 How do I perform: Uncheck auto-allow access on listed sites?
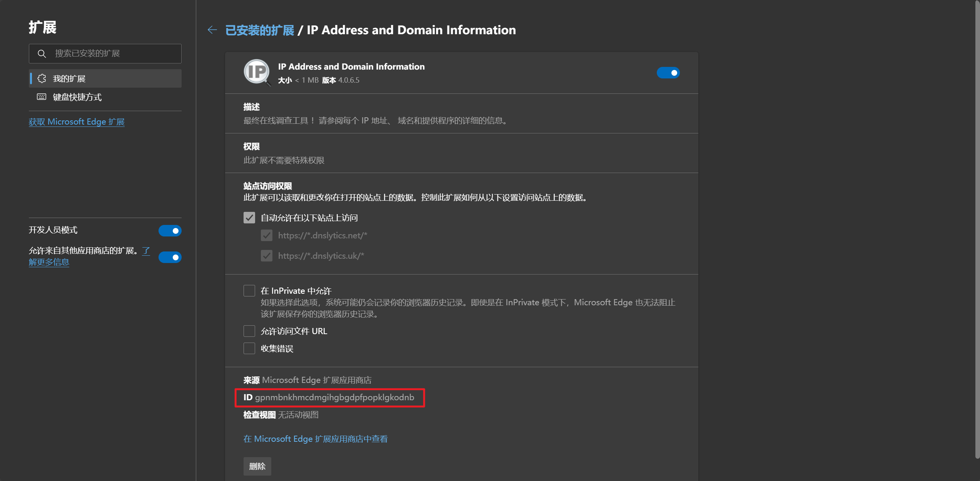pos(249,218)
